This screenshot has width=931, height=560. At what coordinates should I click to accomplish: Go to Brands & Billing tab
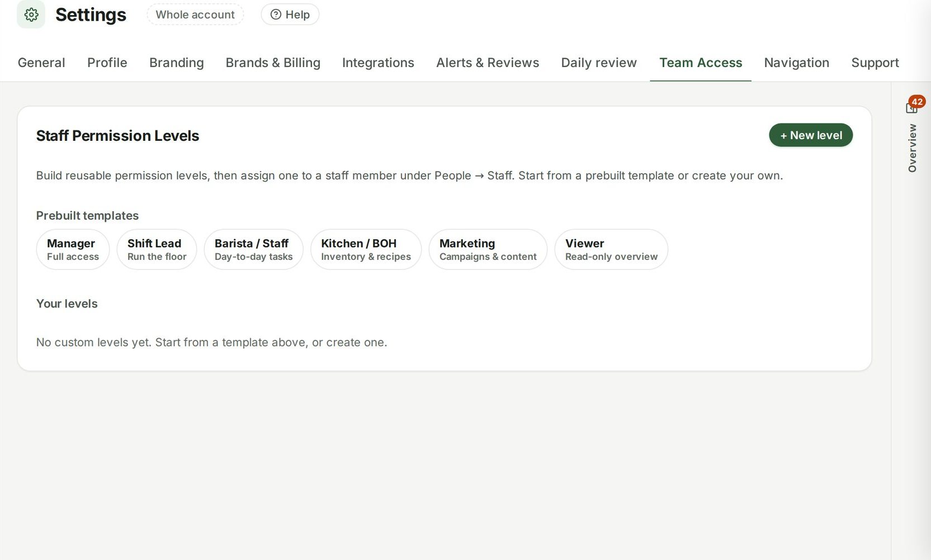tap(273, 63)
